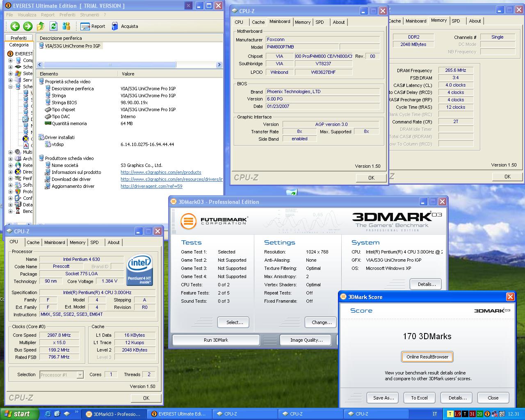525x420 pixels.
Task: Open the driveragent.com driver update link
Action: (151, 186)
